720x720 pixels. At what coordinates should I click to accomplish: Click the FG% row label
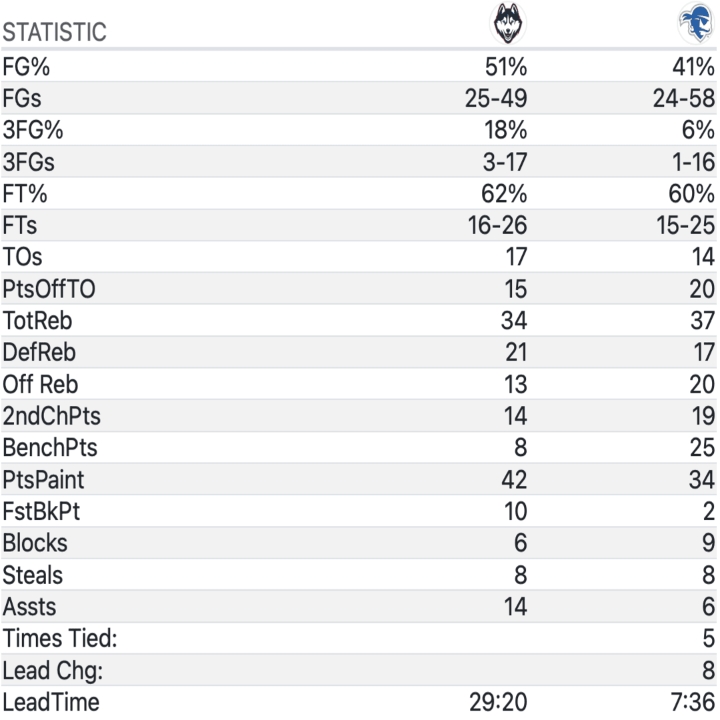[x=28, y=67]
